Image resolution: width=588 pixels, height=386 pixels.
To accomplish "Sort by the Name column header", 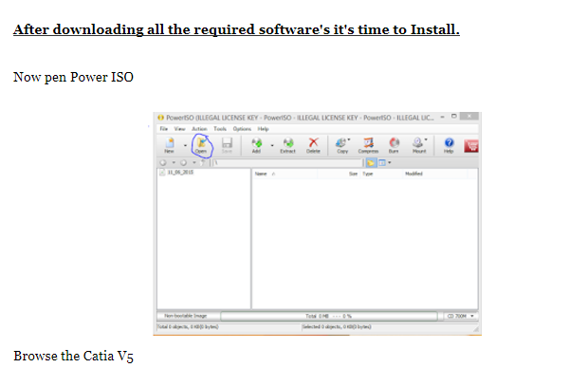I will point(285,174).
